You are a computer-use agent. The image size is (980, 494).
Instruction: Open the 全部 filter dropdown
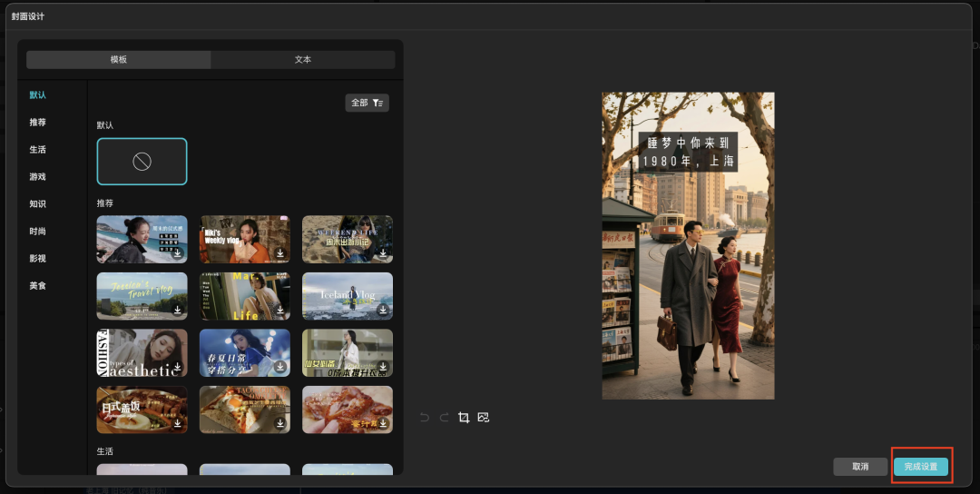point(367,103)
